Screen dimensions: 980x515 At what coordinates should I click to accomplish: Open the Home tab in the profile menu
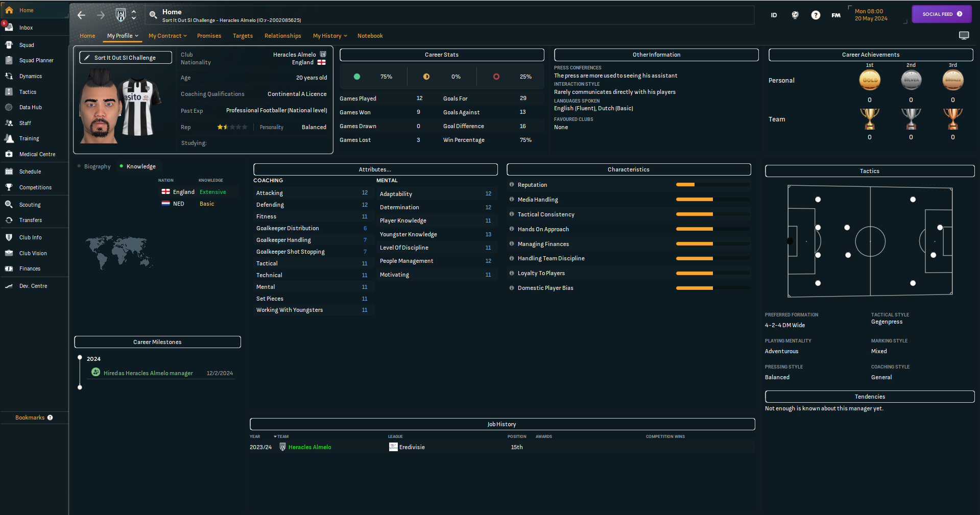point(87,36)
